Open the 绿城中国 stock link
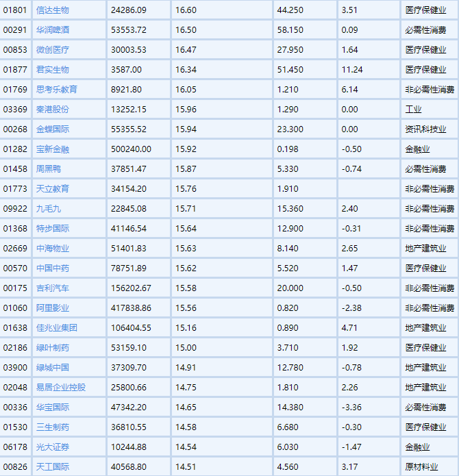This screenshot has width=459, height=476. 53,368
